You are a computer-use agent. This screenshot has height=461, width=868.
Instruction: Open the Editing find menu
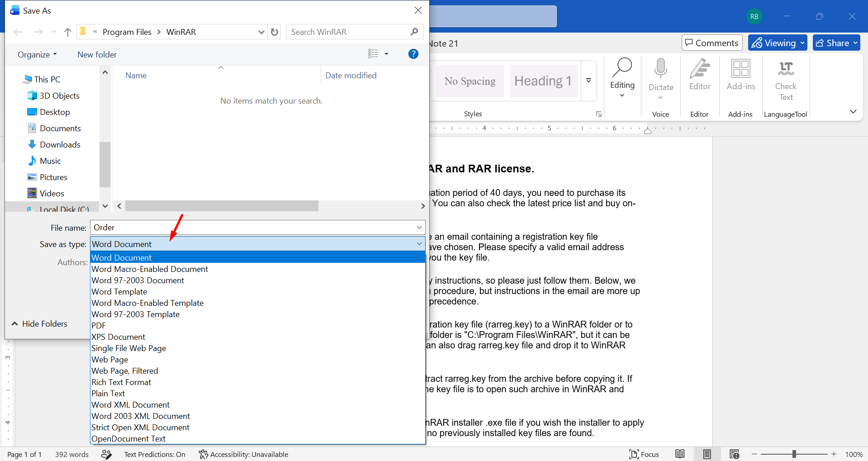coord(622,78)
